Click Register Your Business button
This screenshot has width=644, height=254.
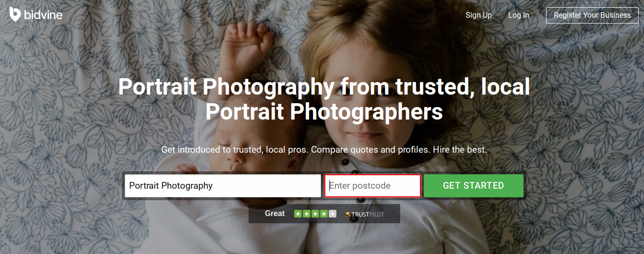[592, 15]
